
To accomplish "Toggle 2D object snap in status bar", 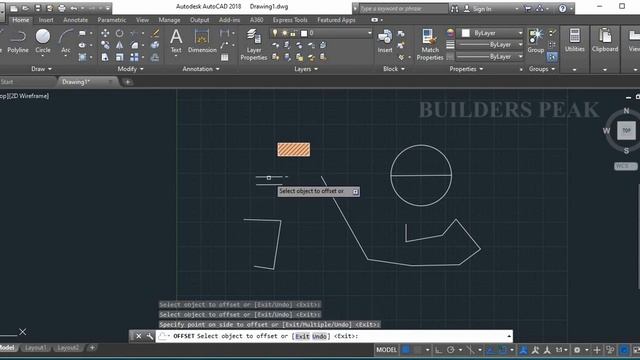I will tap(502, 350).
